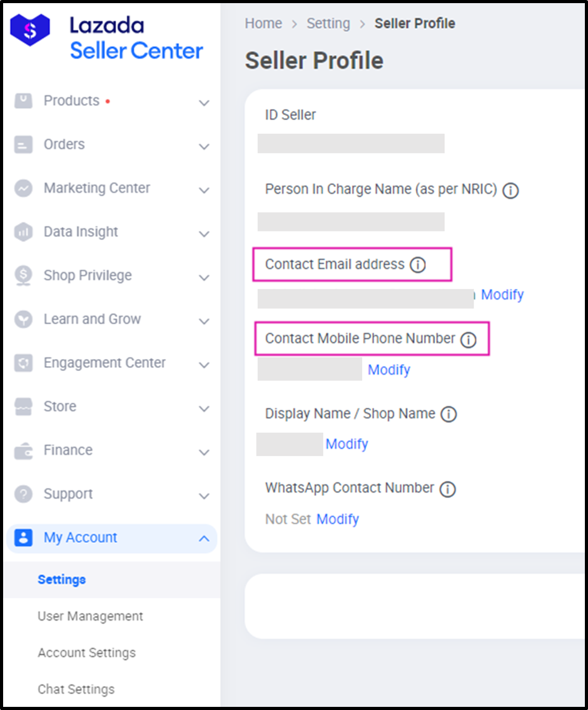Select the Products sidebar icon
Viewport: 588px width, 710px height.
click(x=23, y=100)
